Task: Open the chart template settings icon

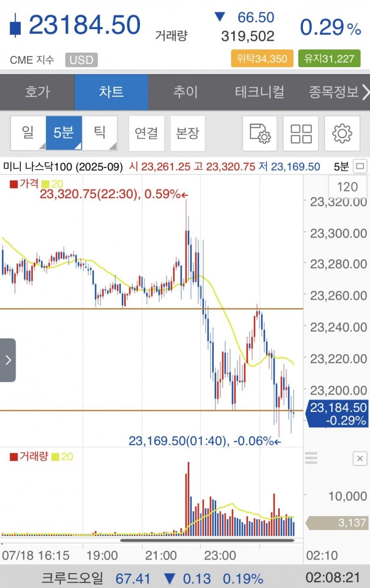Action: [260, 133]
